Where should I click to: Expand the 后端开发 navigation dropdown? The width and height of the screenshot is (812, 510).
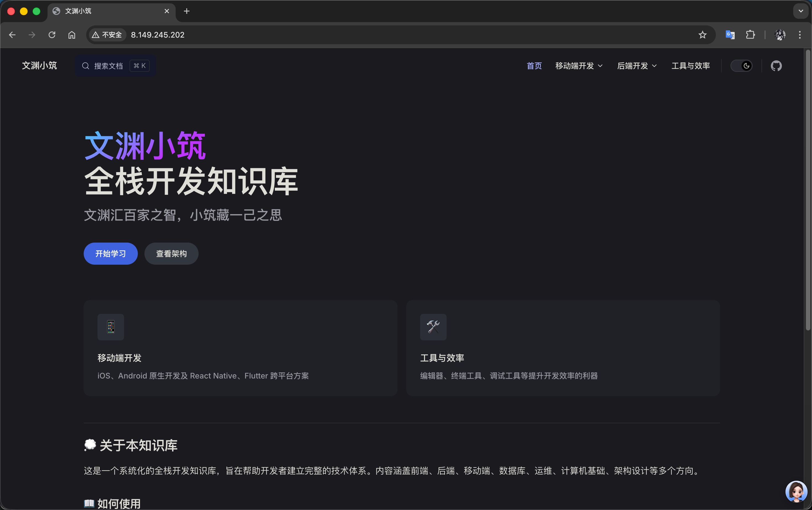click(x=636, y=65)
